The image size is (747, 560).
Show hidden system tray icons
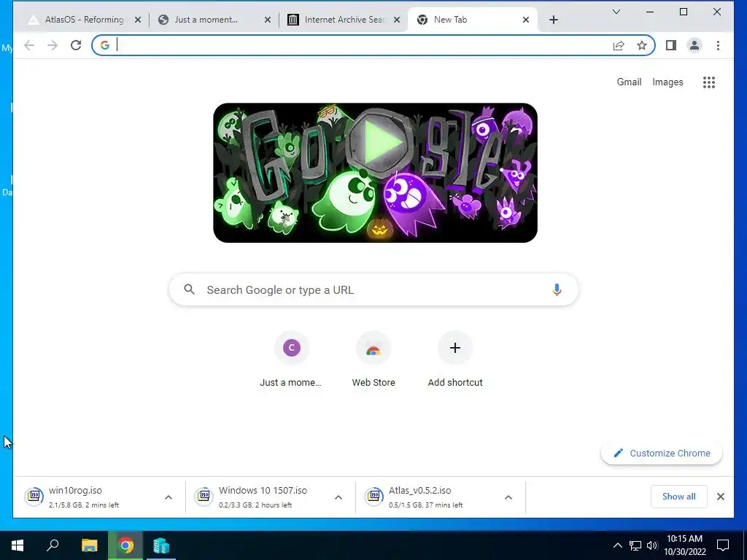[617, 545]
